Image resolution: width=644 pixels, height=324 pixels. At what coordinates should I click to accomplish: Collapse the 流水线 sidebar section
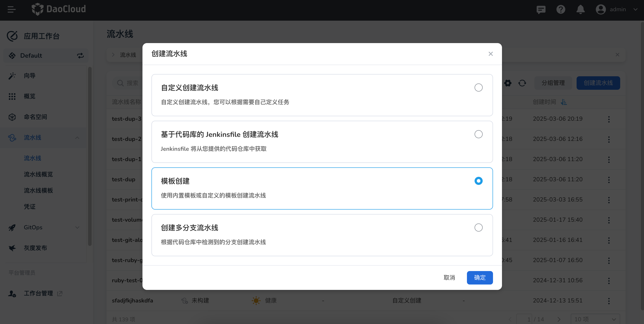pyautogui.click(x=77, y=138)
